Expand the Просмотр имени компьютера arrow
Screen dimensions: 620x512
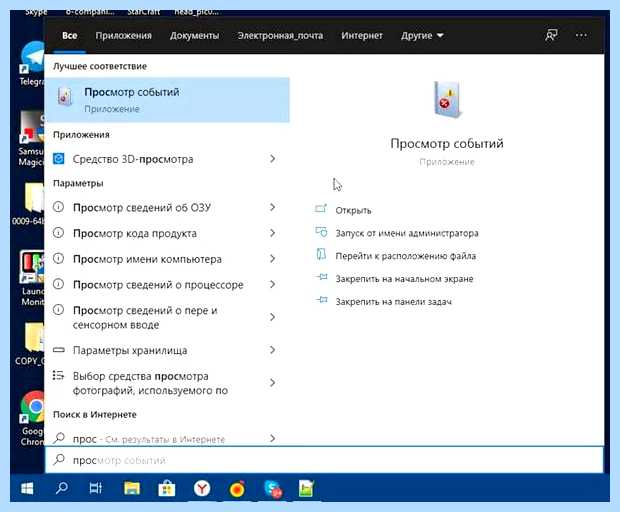272,259
